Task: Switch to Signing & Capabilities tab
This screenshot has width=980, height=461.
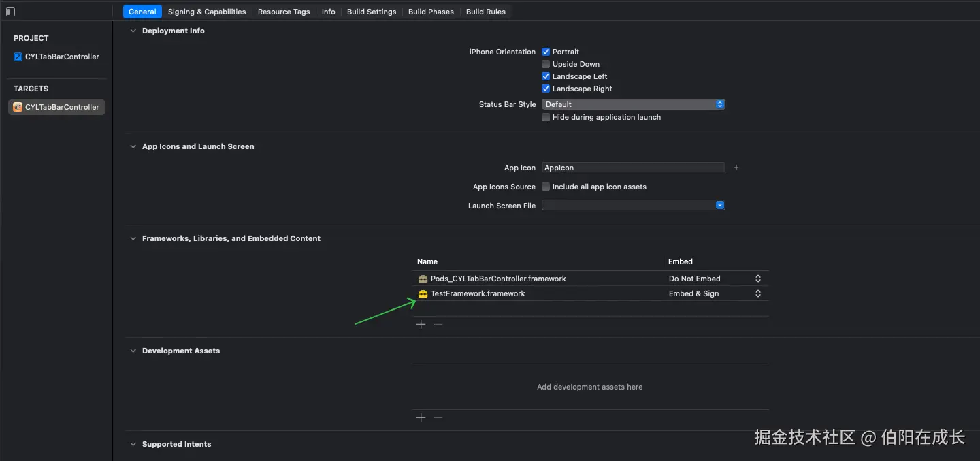Action: [x=207, y=12]
